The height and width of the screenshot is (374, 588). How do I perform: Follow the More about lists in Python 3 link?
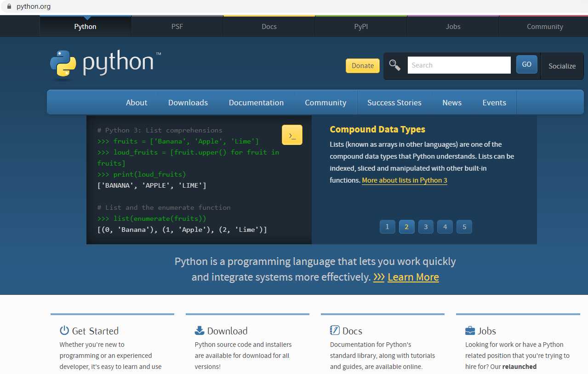click(x=405, y=180)
